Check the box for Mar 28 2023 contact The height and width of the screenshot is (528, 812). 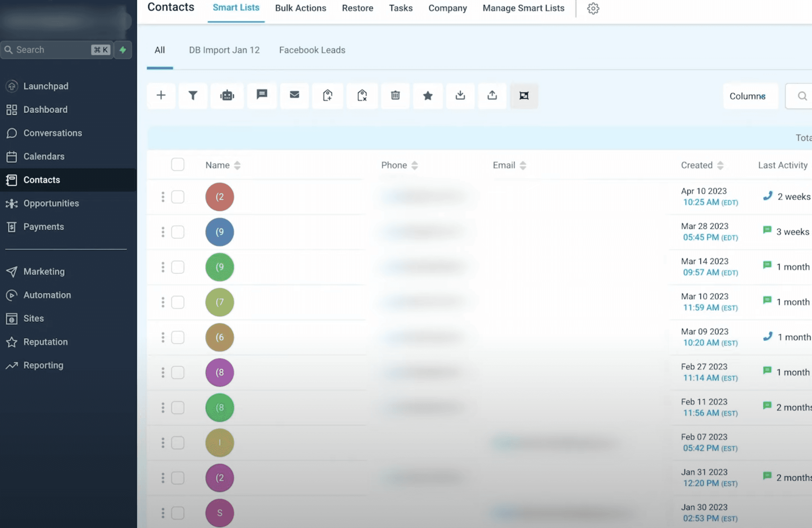point(177,232)
